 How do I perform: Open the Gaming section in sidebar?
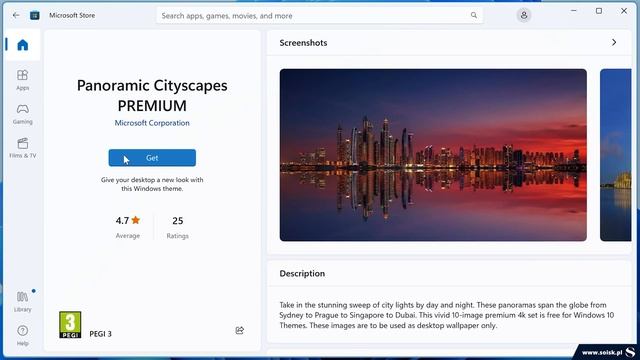point(22,114)
